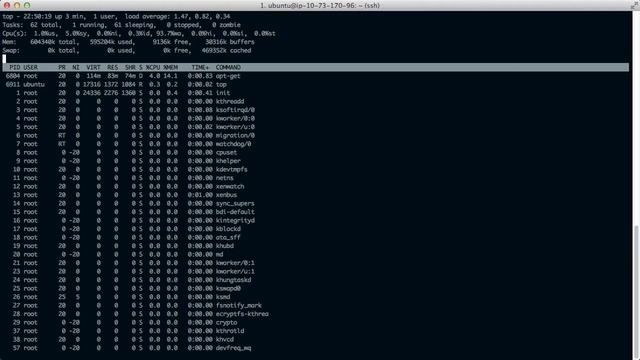Click the USER column header
Image resolution: width=640 pixels, height=360 pixels.
tap(31, 67)
